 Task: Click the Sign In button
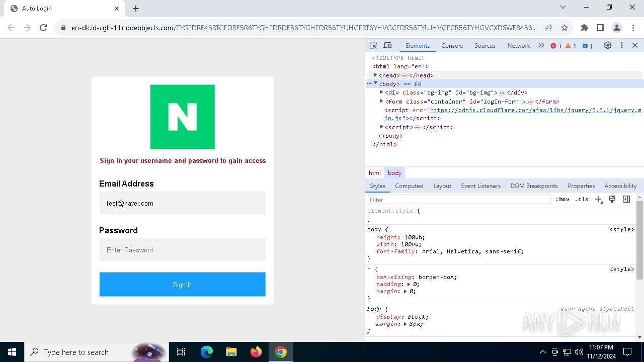pos(182,285)
